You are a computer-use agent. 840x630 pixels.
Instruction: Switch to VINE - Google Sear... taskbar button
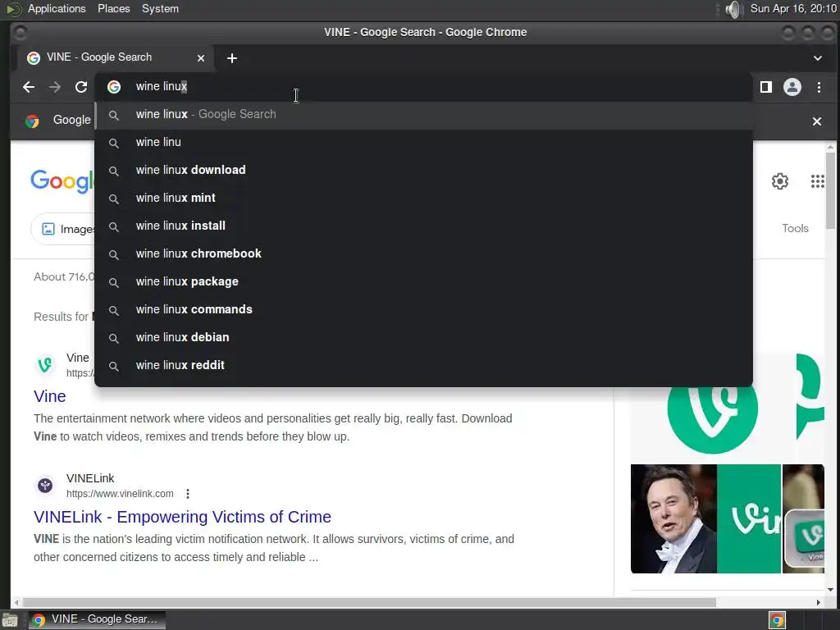tap(97, 620)
